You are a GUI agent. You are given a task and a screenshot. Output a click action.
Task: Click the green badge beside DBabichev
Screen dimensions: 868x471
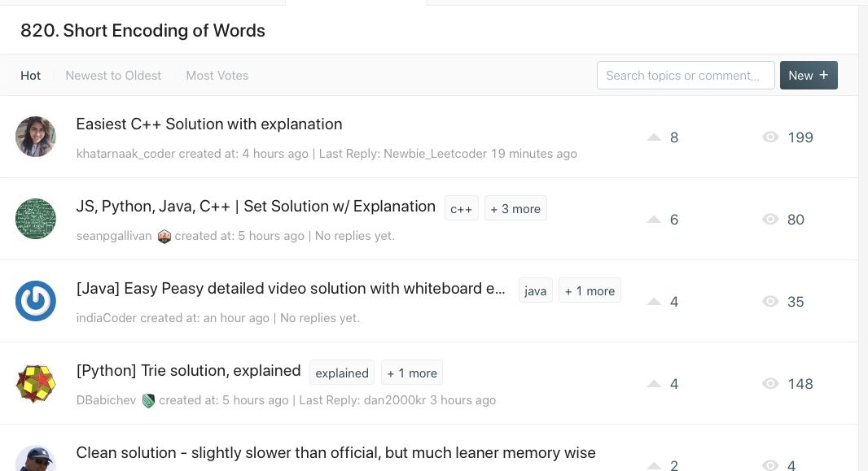click(x=148, y=401)
